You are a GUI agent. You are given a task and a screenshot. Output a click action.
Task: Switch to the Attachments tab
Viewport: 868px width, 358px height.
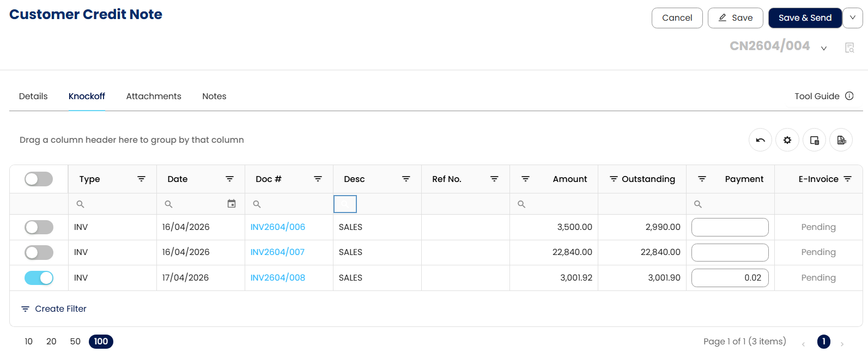154,96
